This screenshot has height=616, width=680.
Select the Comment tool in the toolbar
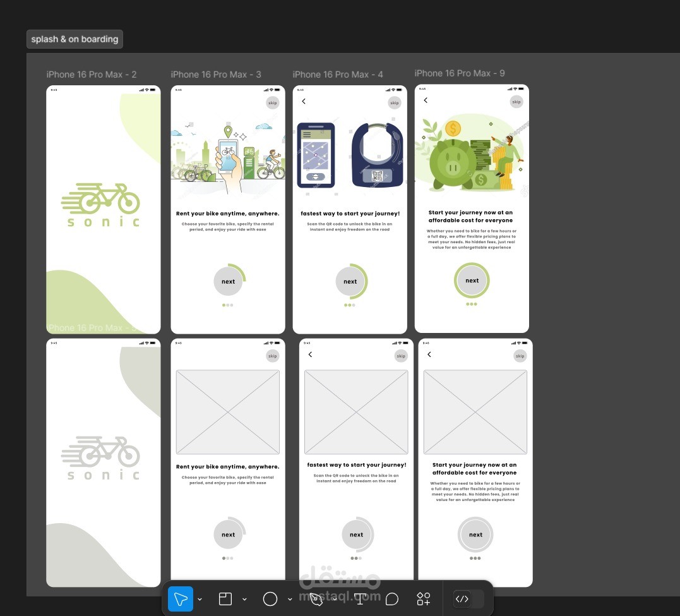coord(392,599)
